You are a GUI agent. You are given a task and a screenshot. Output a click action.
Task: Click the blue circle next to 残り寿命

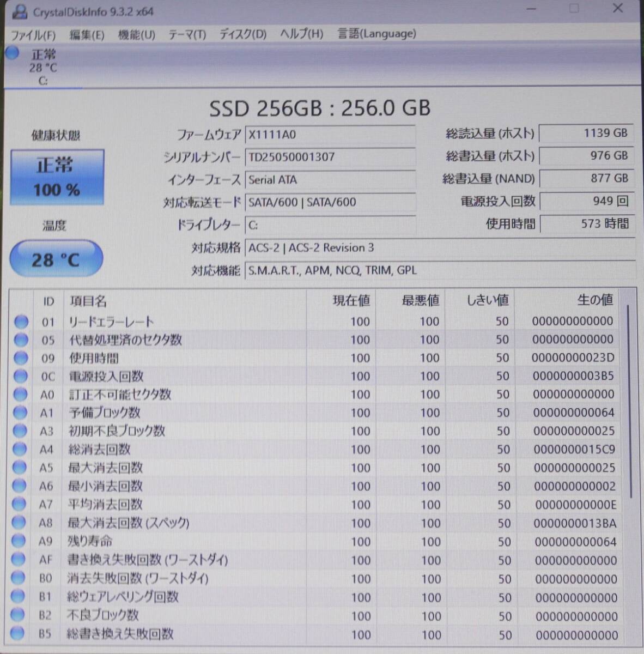[x=21, y=542]
